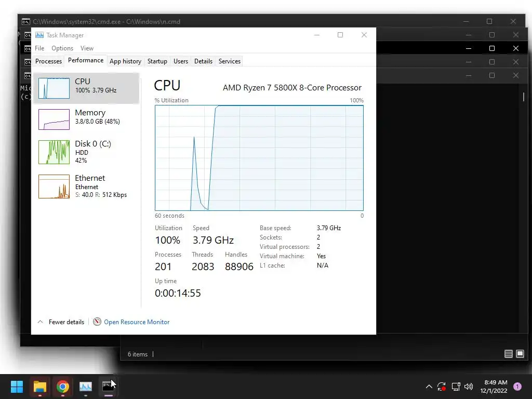Click the cmd.exe n.cmd window icon
The image size is (532, 399).
click(x=26, y=22)
